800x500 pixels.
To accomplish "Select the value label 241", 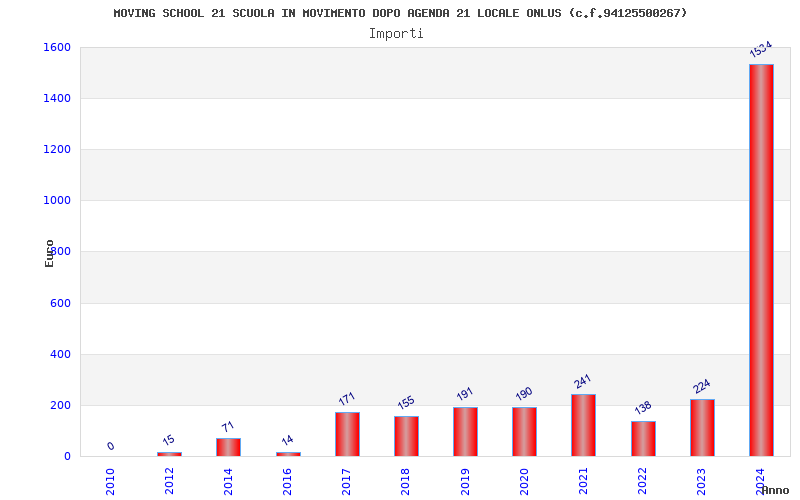I will [x=582, y=381].
